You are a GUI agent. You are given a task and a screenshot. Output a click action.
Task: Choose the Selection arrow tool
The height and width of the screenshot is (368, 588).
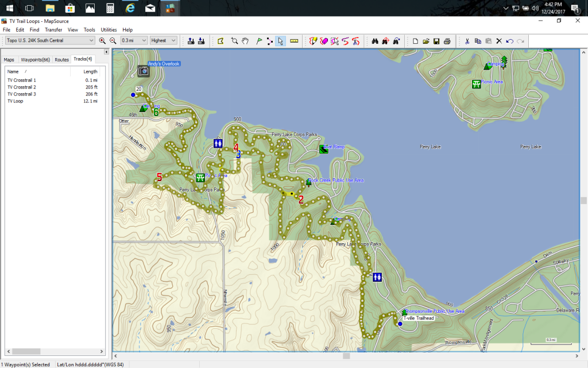(x=280, y=41)
